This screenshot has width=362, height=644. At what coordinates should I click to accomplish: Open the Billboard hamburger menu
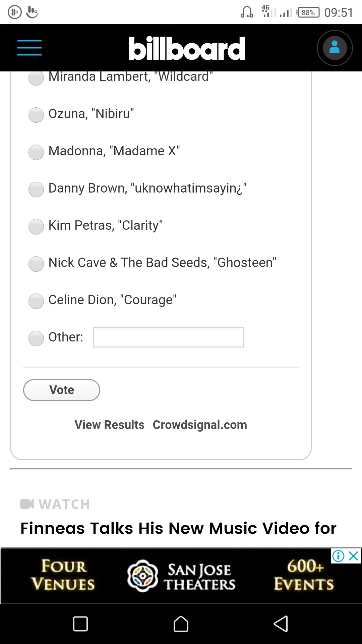(x=29, y=48)
